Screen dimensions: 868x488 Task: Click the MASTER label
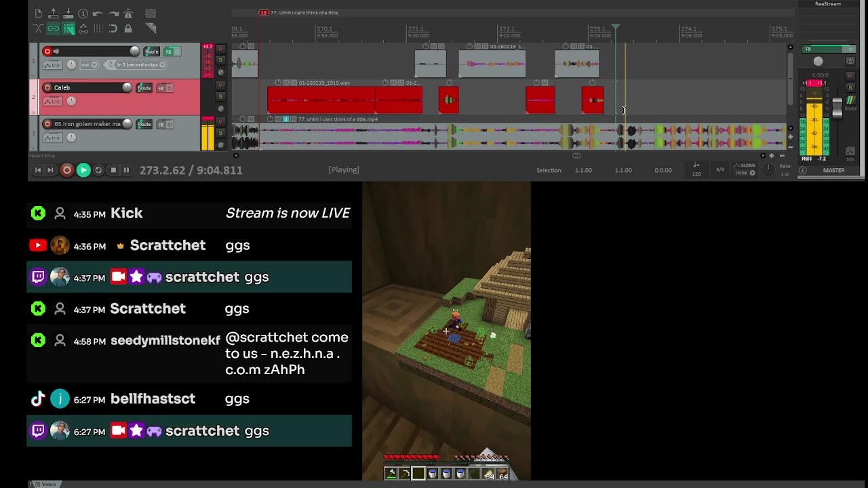click(833, 171)
